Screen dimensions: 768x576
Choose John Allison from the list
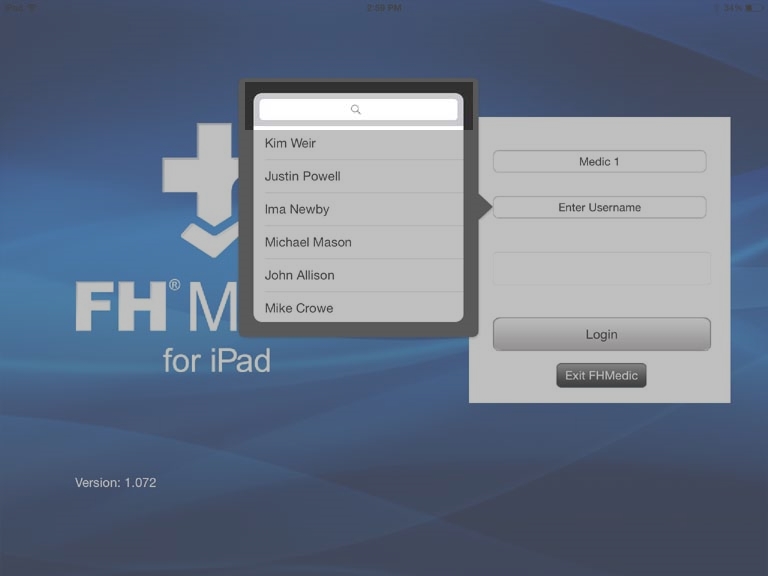point(358,275)
